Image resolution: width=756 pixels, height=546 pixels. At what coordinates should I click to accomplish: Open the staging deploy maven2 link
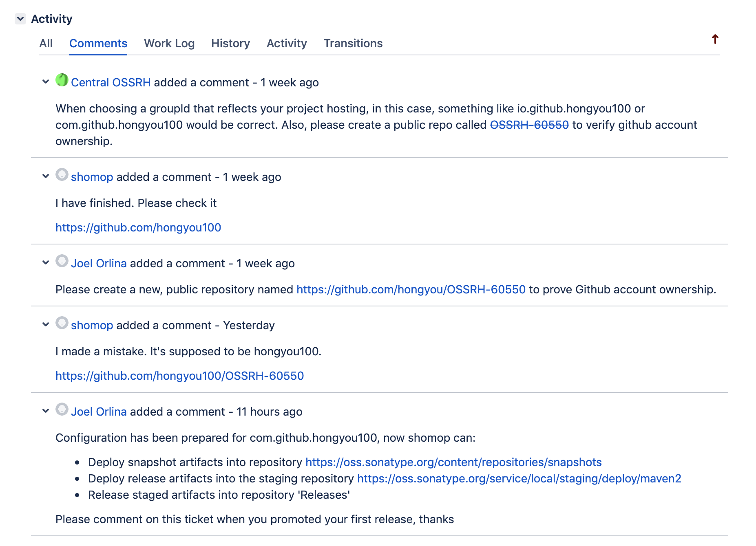click(x=519, y=478)
